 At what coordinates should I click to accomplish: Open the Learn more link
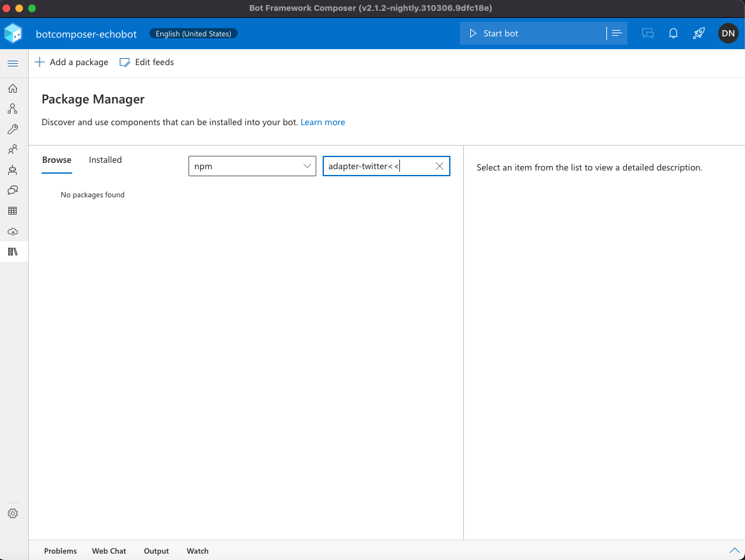point(323,122)
